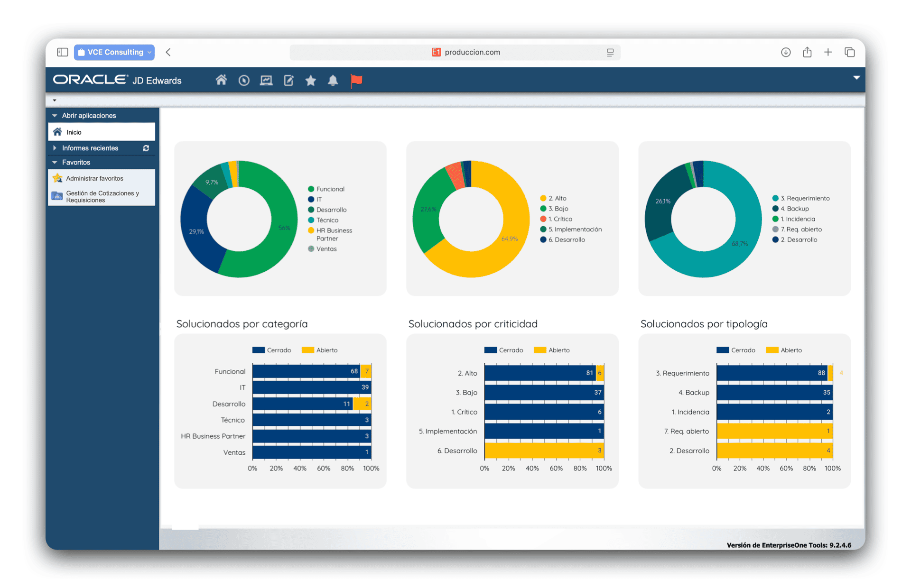The width and height of the screenshot is (911, 588).
Task: Click the chart monitor toolbar icon
Action: point(266,81)
